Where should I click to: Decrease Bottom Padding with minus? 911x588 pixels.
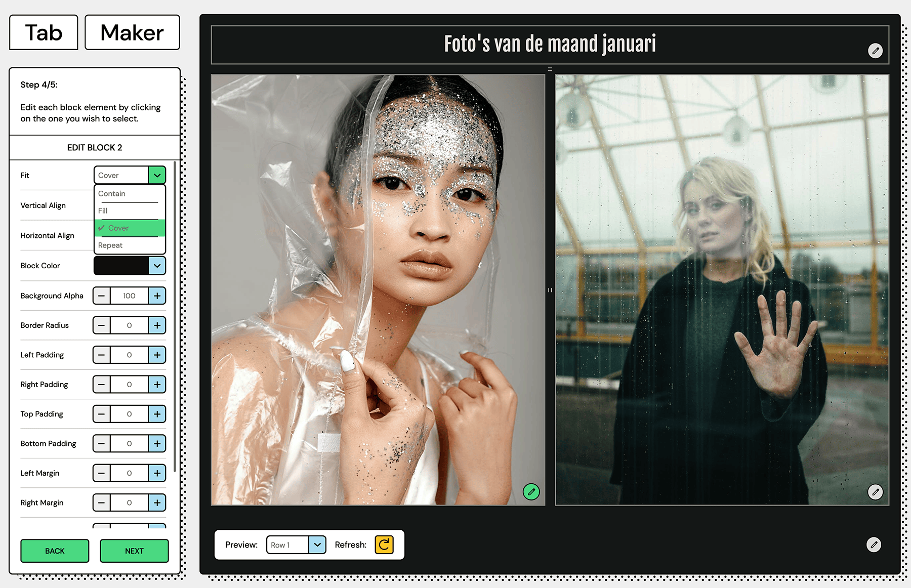tap(102, 444)
